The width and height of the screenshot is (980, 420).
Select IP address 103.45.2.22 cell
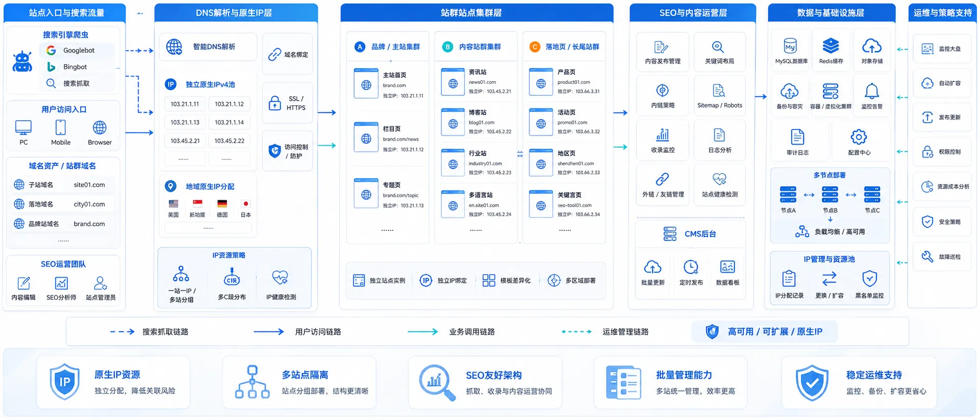229,141
